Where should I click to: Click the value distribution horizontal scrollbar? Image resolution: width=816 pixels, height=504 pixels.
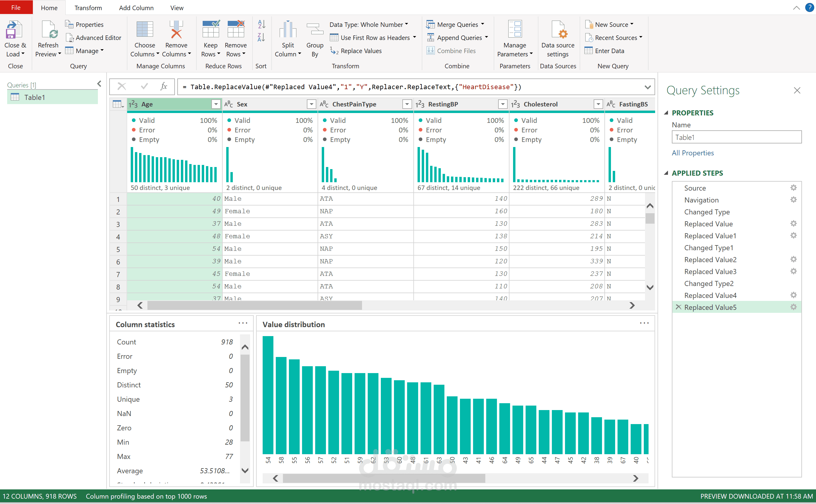coord(384,478)
